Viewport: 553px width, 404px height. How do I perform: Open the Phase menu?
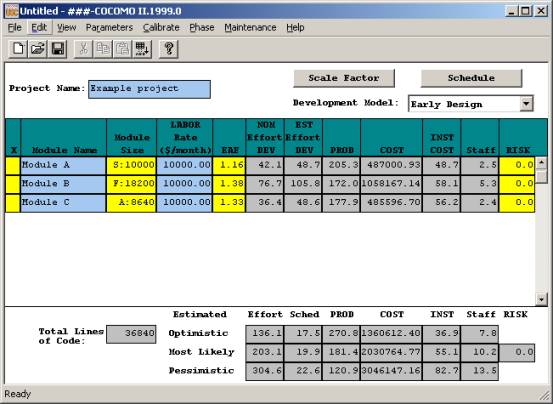pos(202,27)
